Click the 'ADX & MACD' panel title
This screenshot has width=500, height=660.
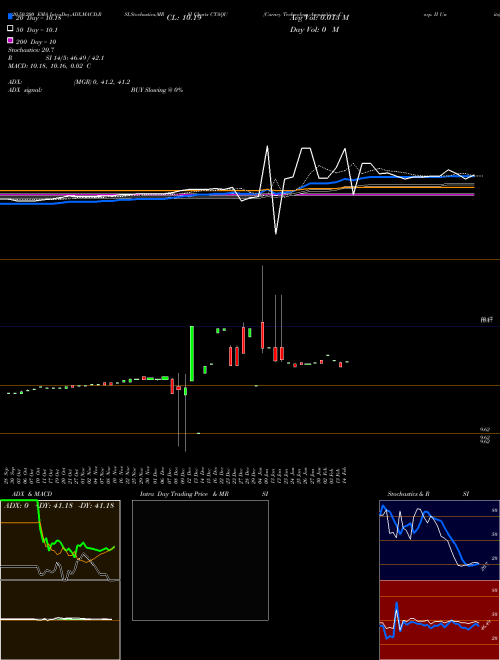pos(32,494)
